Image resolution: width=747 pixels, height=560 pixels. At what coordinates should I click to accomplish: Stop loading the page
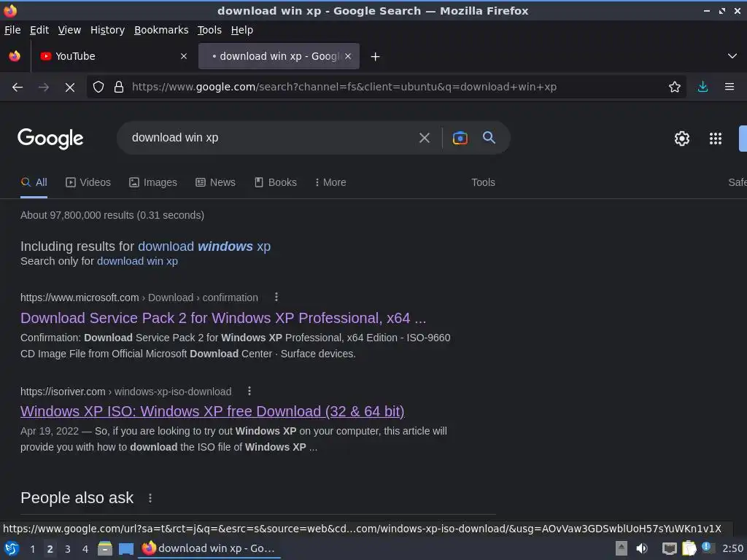coord(69,87)
